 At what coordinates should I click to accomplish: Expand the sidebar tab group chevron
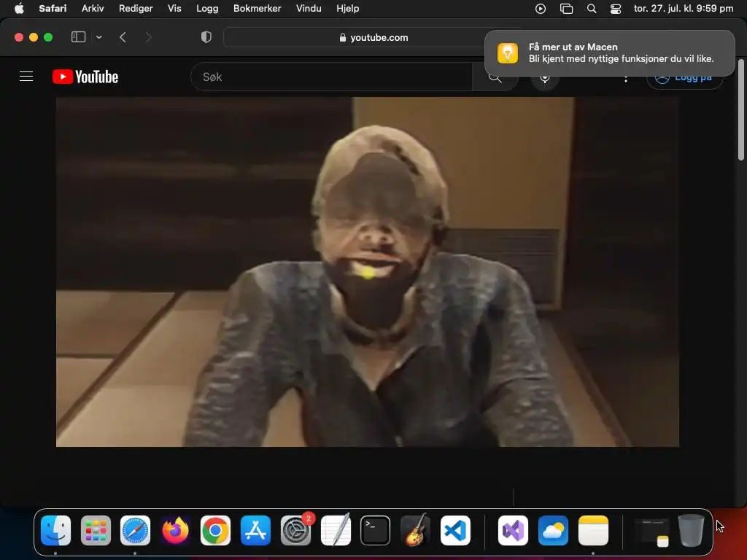click(x=99, y=37)
